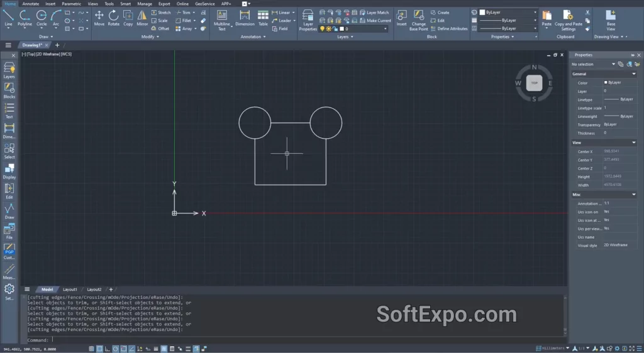Open the ByLayer color dropdown
The width and height of the screenshot is (644, 353).
pos(535,13)
